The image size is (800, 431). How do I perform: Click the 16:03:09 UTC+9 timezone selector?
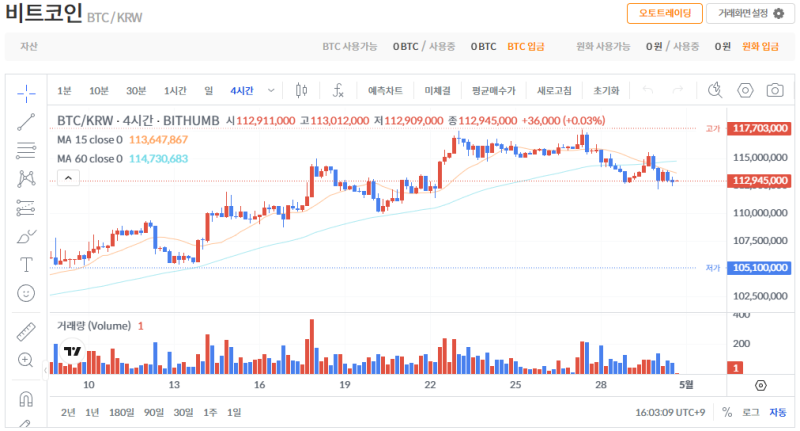[670, 412]
